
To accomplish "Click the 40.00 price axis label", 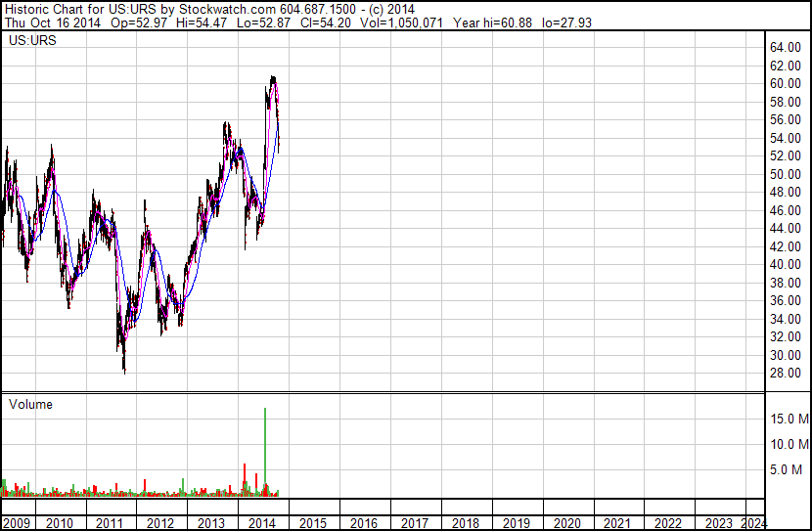I will point(786,264).
